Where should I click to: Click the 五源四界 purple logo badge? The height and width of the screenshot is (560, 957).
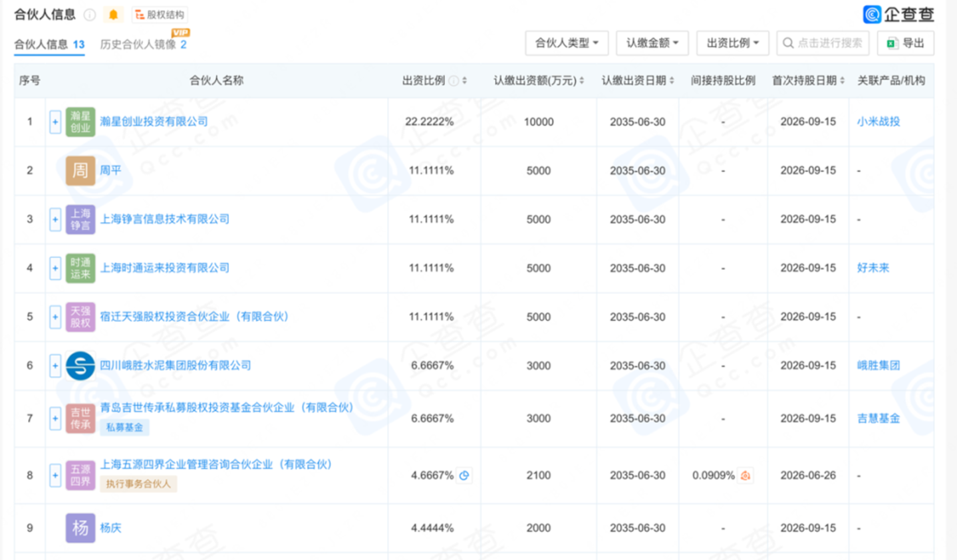pos(80,476)
